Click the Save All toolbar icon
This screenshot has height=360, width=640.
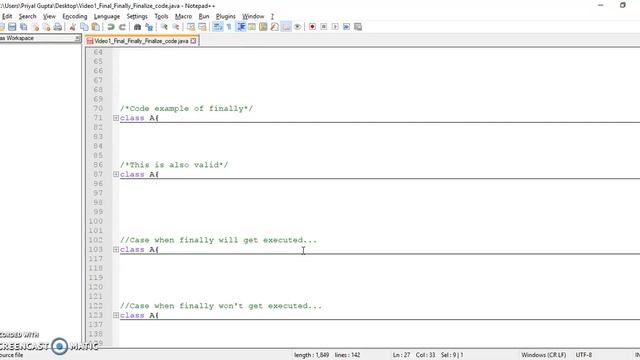[x=24, y=27]
